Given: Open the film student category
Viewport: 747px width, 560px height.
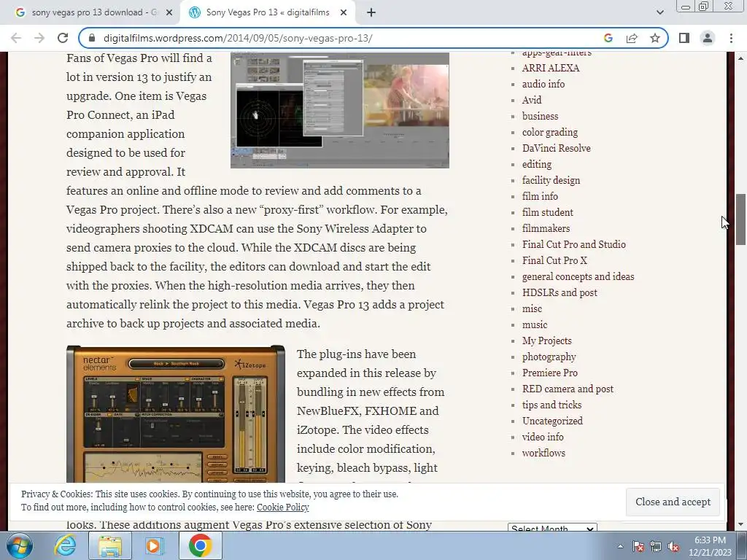Looking at the screenshot, I should 547,212.
